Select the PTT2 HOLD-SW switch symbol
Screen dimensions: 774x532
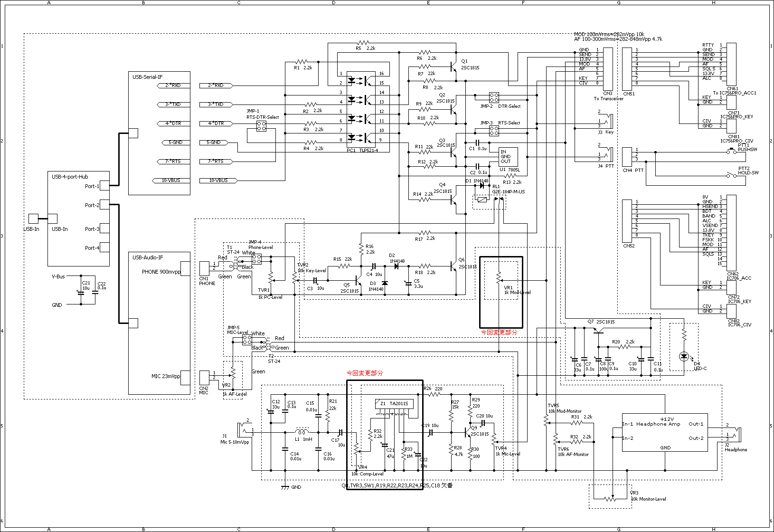point(732,175)
